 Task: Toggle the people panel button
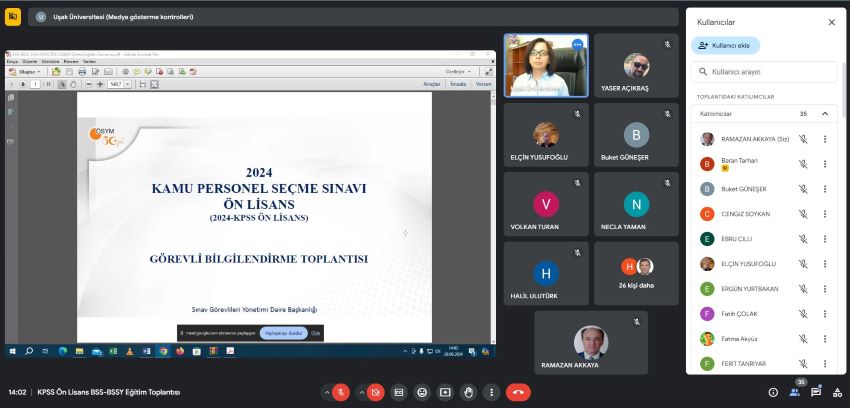[794, 392]
